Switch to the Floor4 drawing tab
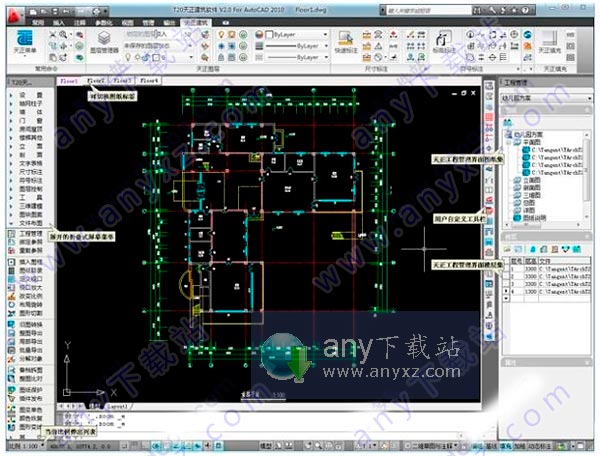The width and height of the screenshot is (600, 456). coord(149,81)
